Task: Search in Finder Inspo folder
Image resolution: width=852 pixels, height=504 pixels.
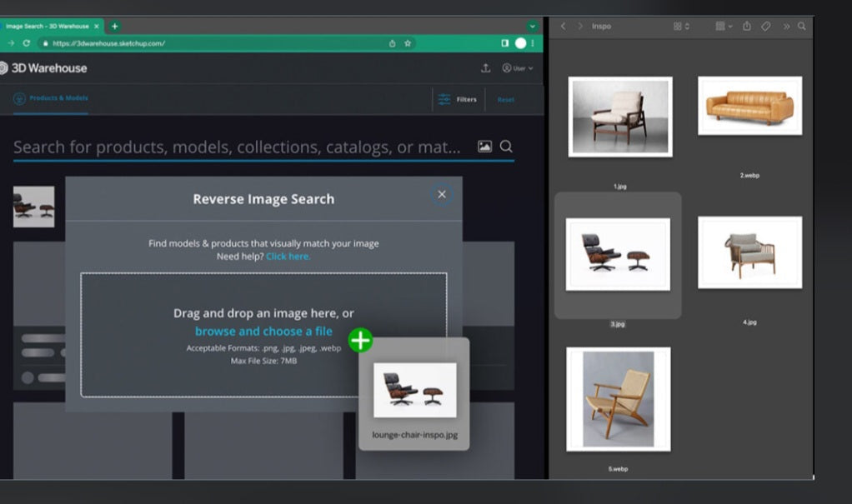Action: (801, 26)
